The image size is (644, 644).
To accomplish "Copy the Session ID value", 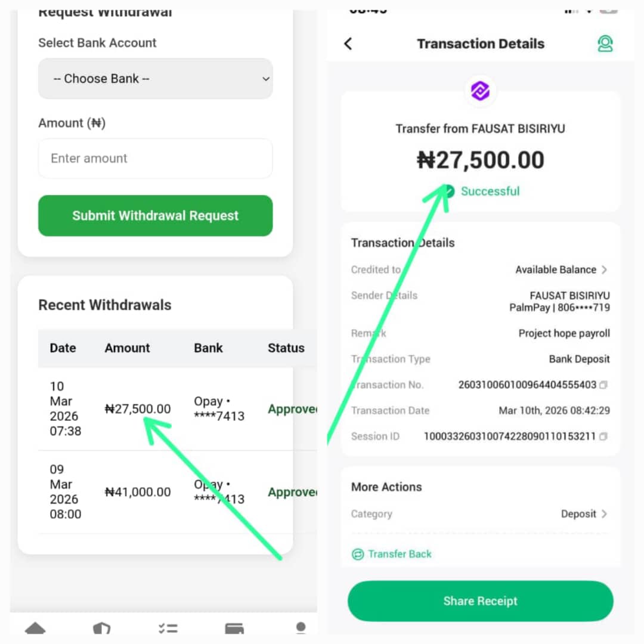I will (x=603, y=436).
